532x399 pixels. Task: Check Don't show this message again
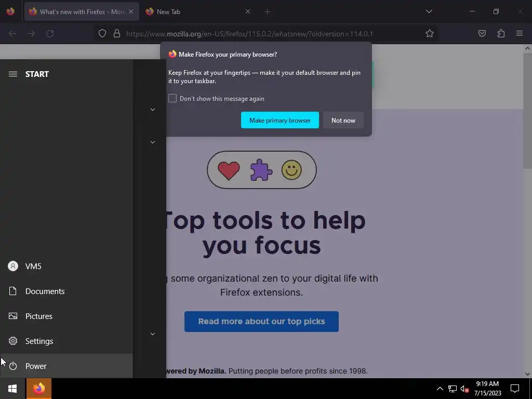(172, 98)
